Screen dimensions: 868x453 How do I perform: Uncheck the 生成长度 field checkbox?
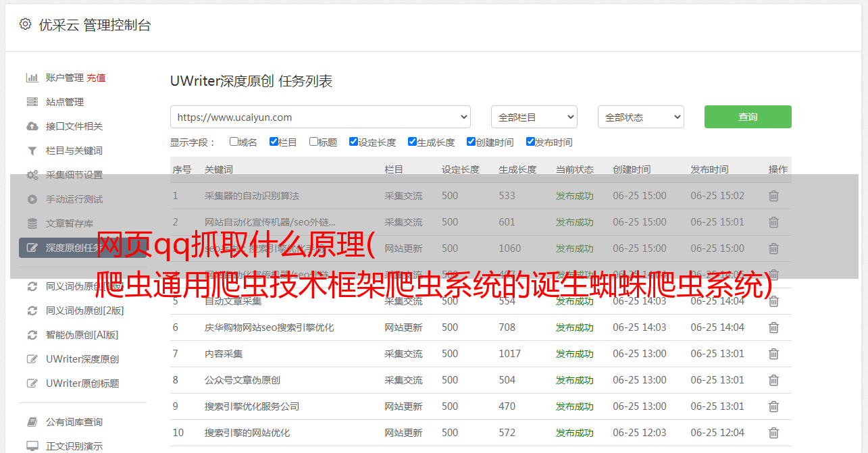[412, 142]
